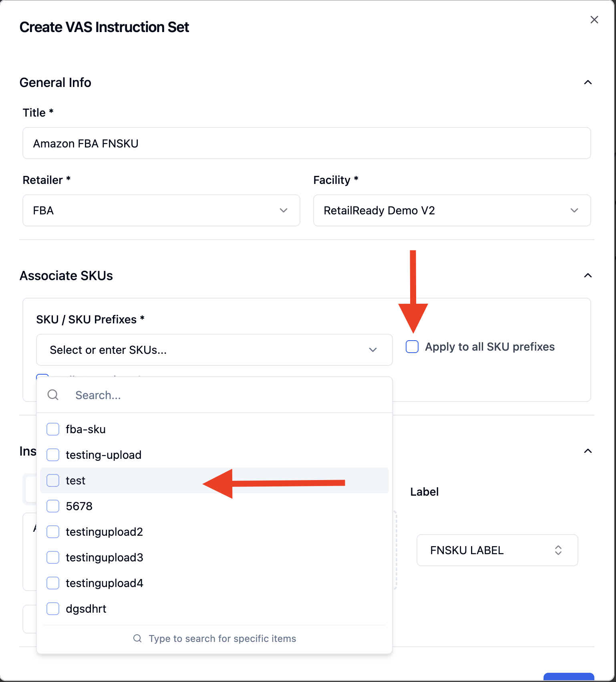The image size is (616, 682).
Task: Collapse the Associate SKUs section chevron
Action: [588, 275]
